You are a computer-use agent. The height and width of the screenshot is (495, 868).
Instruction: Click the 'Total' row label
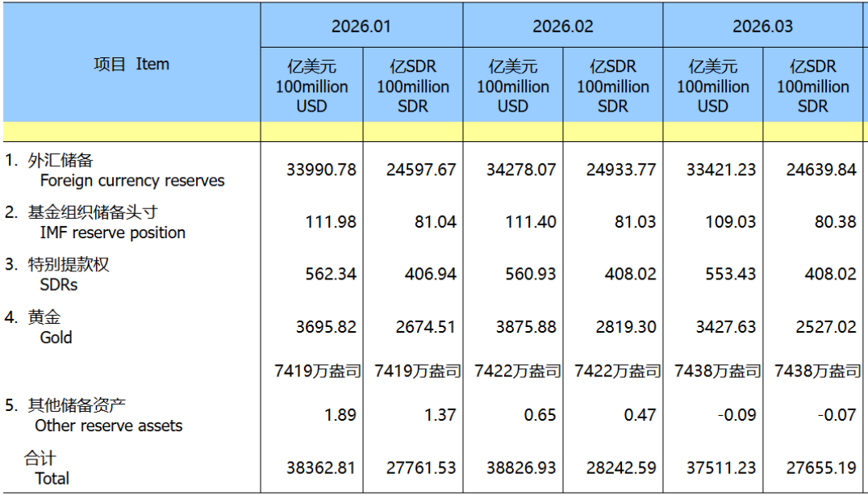[52, 478]
